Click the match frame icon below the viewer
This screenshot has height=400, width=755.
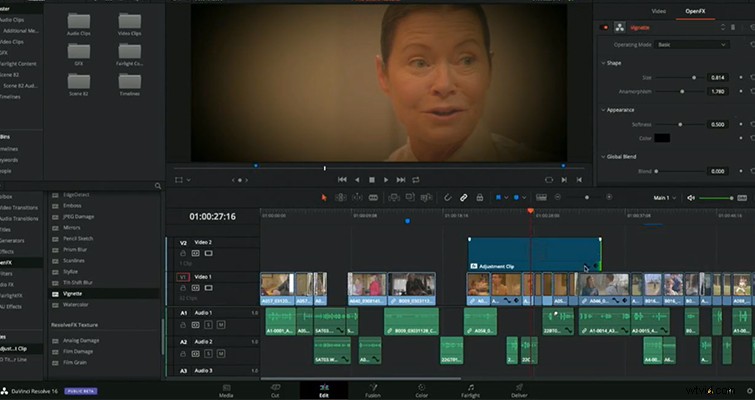click(549, 180)
